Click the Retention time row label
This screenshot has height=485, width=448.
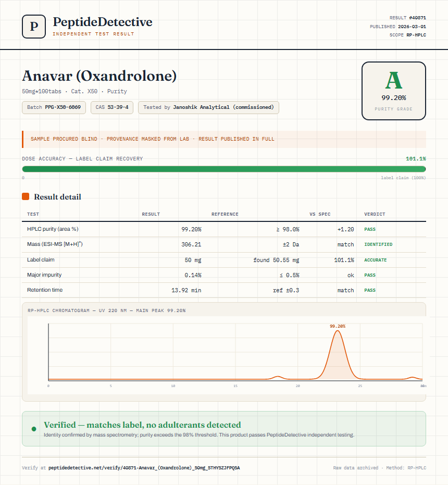45,290
